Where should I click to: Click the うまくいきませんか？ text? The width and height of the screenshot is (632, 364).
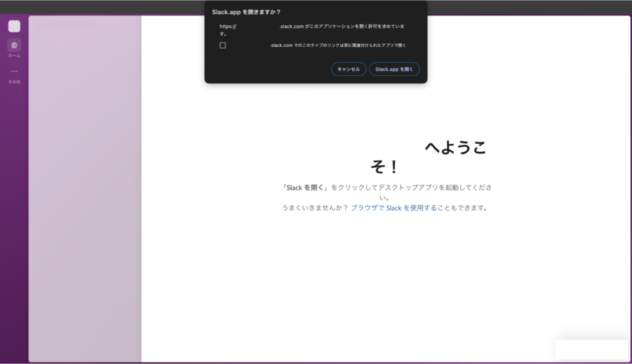pos(315,208)
